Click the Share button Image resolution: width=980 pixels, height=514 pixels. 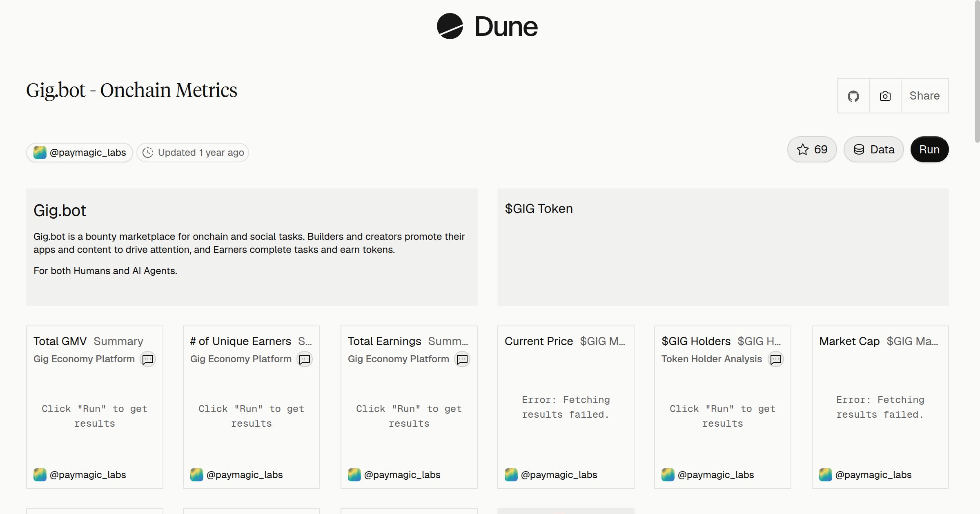point(924,96)
